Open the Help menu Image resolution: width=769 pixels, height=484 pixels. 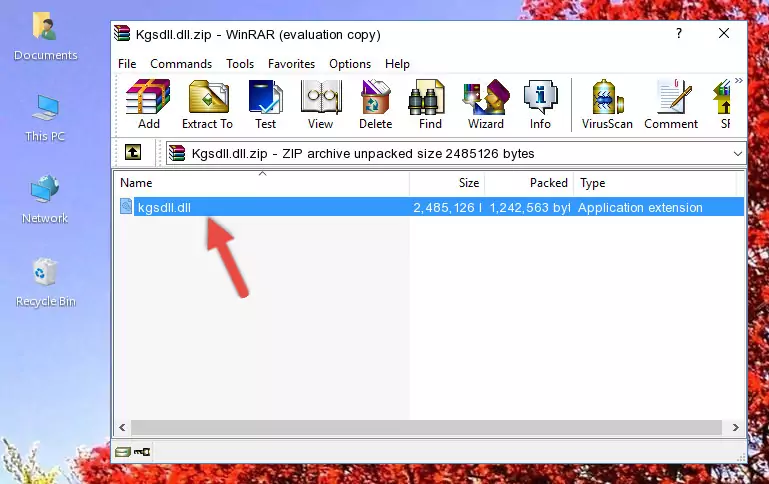pos(397,64)
